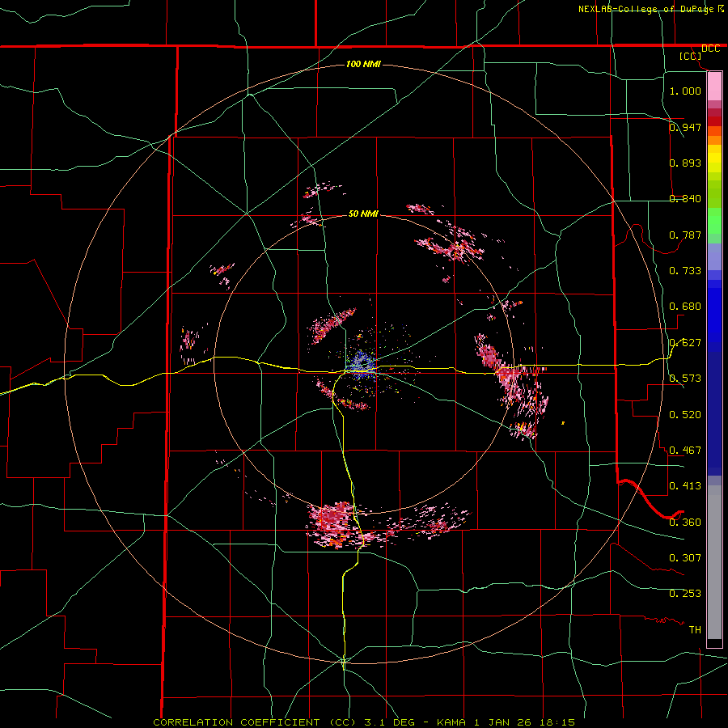728x728 pixels.
Task: Click the bright blue segment of color bar
Action: [714, 315]
